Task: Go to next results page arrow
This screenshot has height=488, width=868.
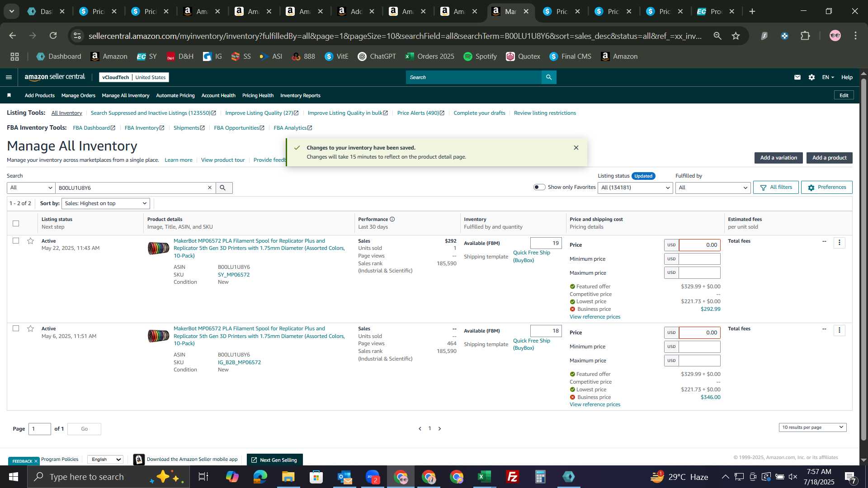Action: [x=439, y=428]
